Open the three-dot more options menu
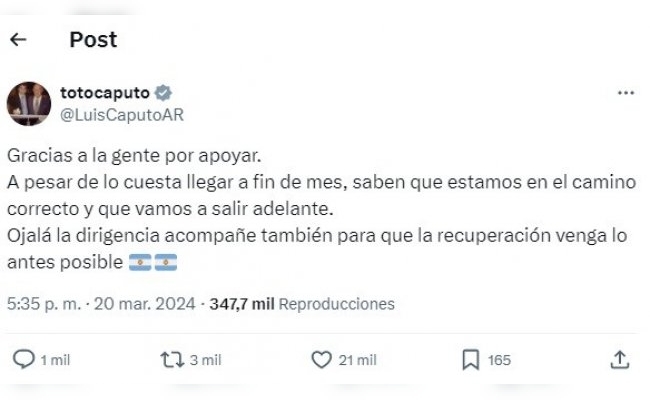Screen dimensions: 650x400 point(626,93)
